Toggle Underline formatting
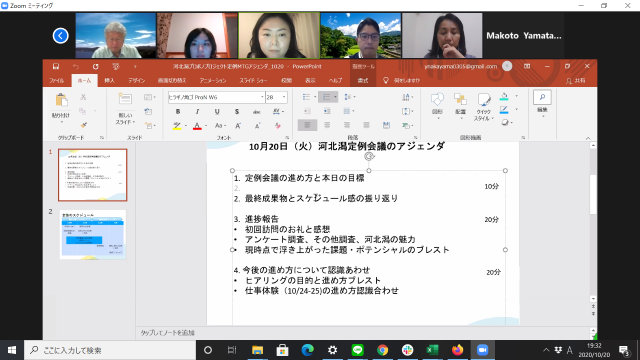Viewport: 640px width, 360px height. [217, 111]
